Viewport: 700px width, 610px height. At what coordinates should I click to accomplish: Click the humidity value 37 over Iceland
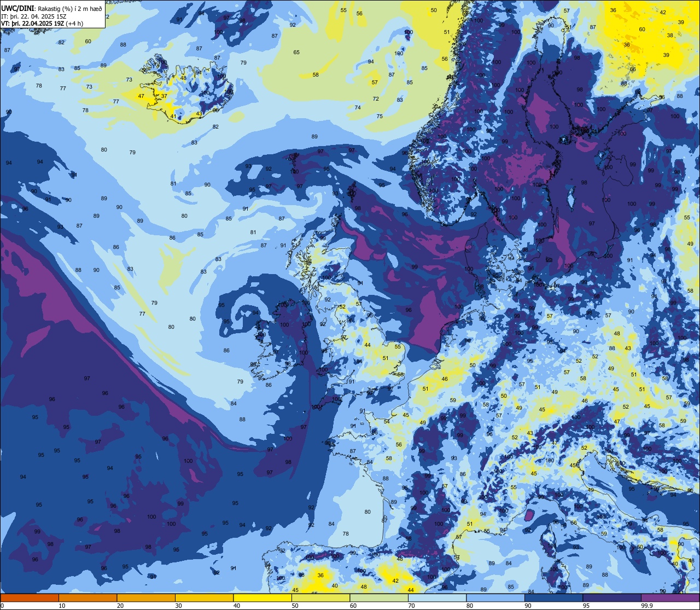164,96
